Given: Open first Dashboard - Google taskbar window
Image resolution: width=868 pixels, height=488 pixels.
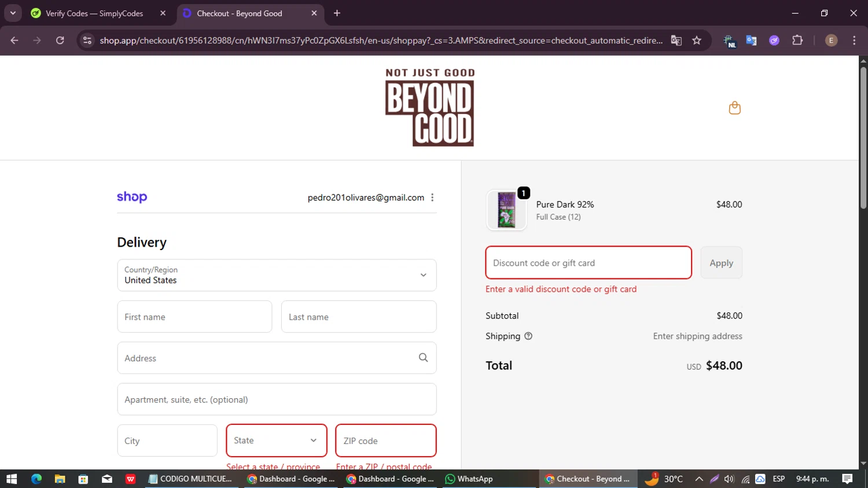Looking at the screenshot, I should [x=292, y=479].
